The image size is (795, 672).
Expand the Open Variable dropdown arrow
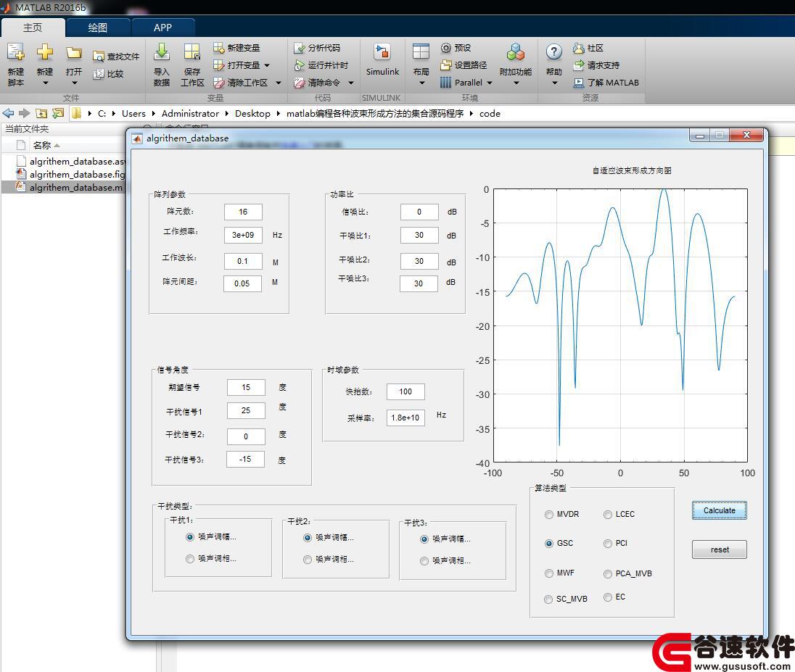[267, 65]
